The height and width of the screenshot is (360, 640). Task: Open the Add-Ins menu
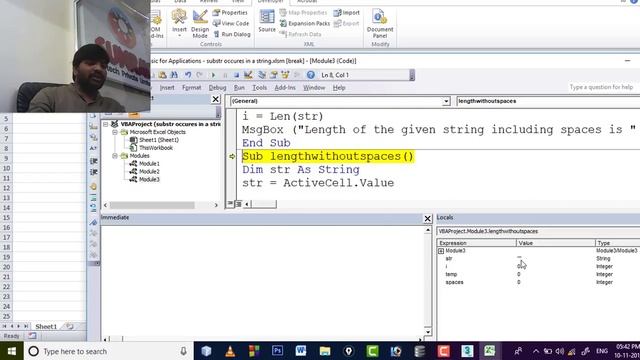pyautogui.click(x=285, y=88)
